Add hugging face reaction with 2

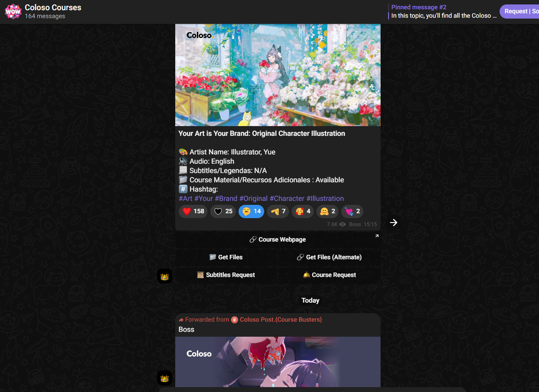pos(327,211)
